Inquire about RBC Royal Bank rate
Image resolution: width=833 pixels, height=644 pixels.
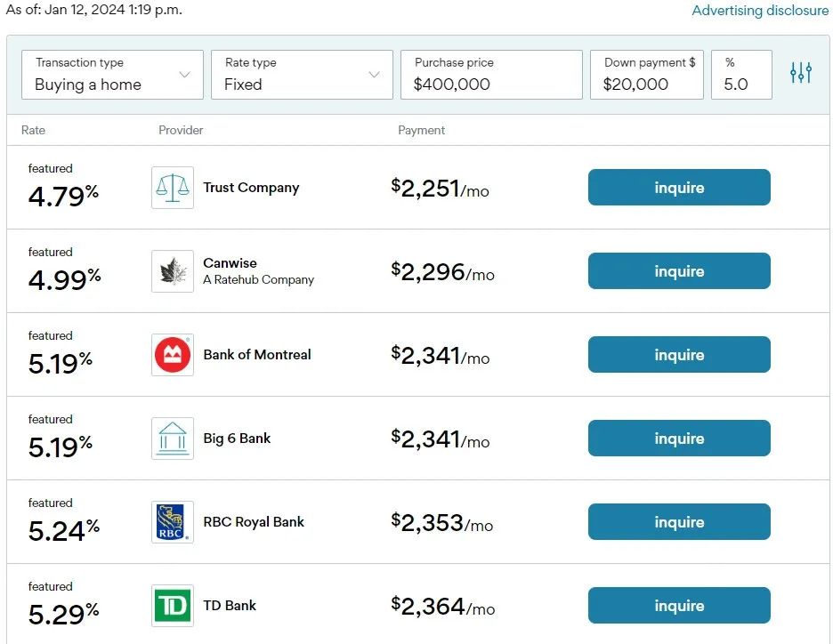click(x=679, y=522)
